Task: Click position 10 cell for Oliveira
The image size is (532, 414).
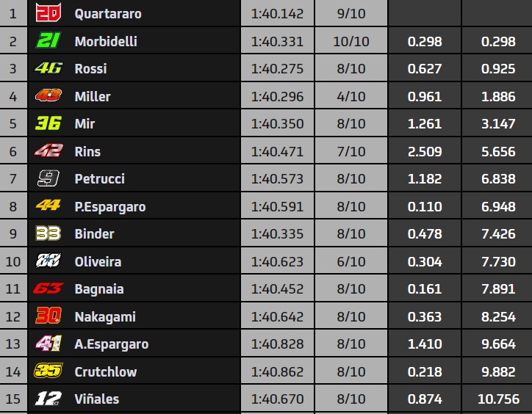Action: click(13, 261)
